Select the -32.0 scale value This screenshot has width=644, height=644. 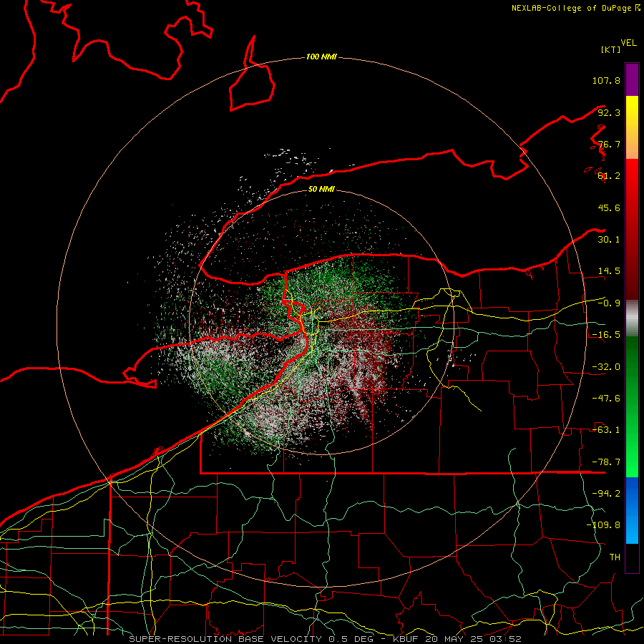(606, 367)
